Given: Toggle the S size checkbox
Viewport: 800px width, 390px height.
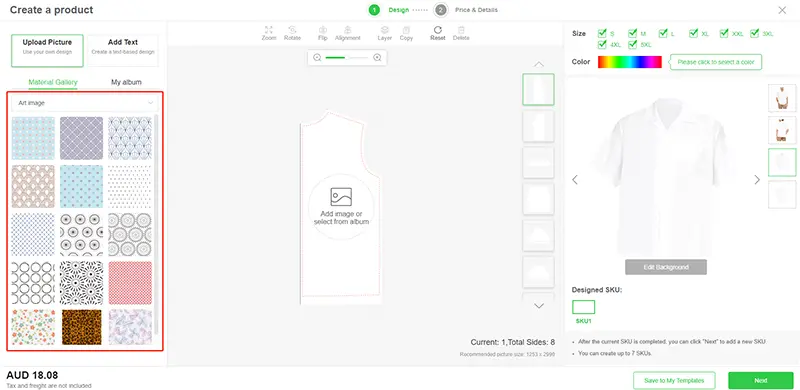Looking at the screenshot, I should (602, 33).
